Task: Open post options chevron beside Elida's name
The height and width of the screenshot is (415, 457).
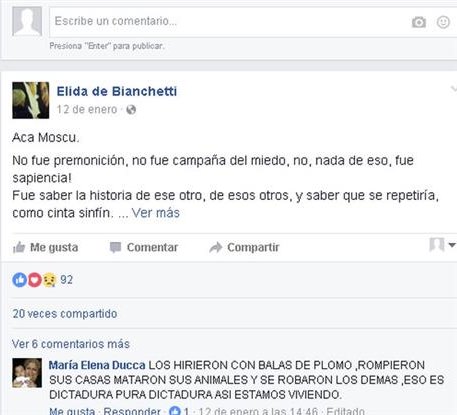Action: click(454, 89)
